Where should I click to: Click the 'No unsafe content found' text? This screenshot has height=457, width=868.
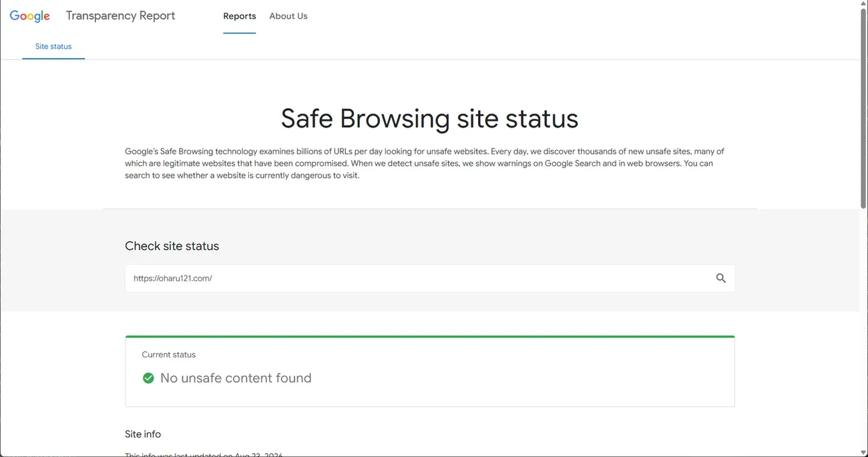[236, 378]
